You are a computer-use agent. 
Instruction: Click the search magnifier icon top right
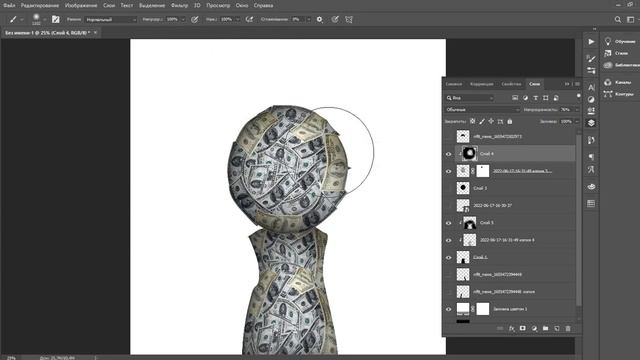coord(618,19)
